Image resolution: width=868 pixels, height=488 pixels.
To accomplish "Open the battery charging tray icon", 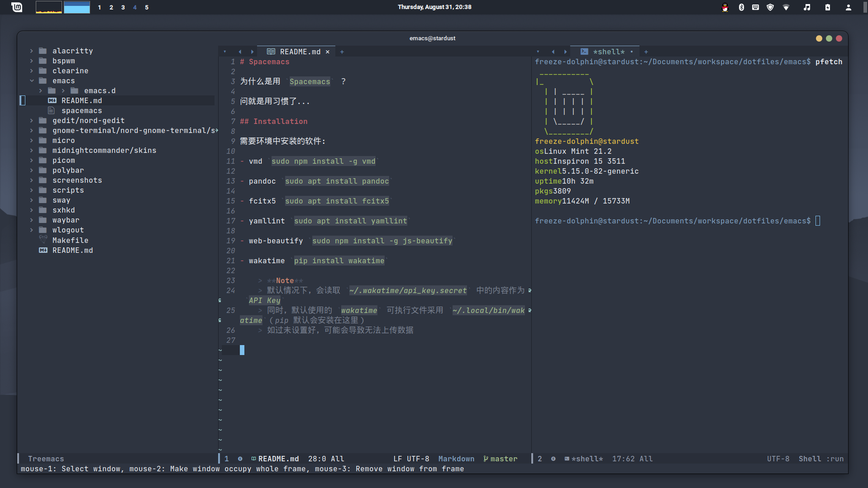I will pos(828,7).
